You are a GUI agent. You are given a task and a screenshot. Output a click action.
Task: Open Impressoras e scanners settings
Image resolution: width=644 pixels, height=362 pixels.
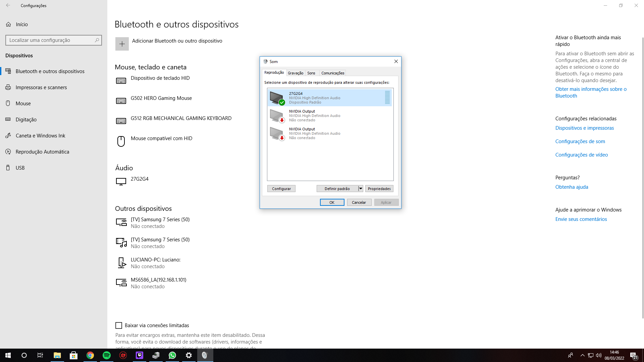(x=54, y=87)
